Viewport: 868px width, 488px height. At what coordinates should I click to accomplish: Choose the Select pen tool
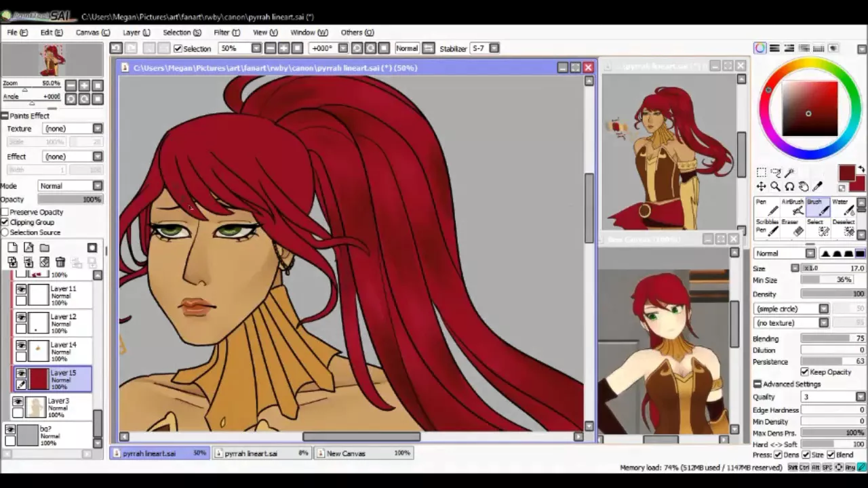tap(817, 227)
